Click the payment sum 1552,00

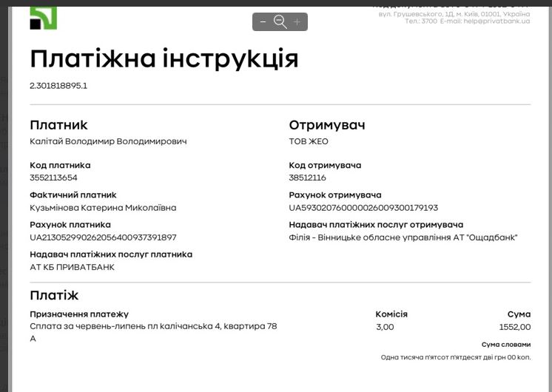coord(515,326)
